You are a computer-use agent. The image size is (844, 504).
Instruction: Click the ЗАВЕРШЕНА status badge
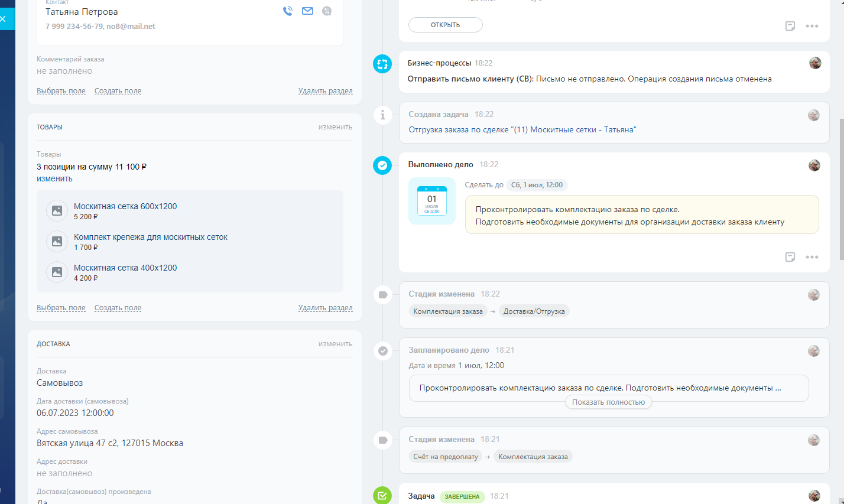(462, 497)
